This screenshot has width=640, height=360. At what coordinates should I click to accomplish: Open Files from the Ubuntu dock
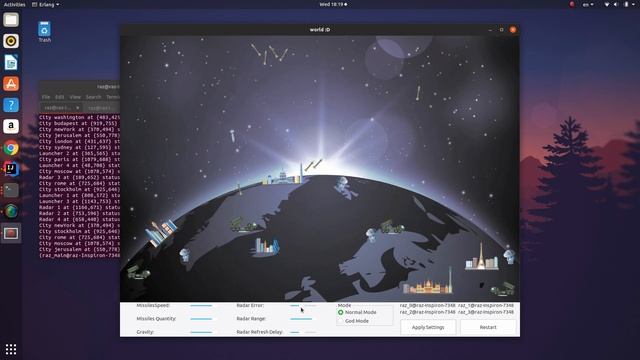[11, 20]
